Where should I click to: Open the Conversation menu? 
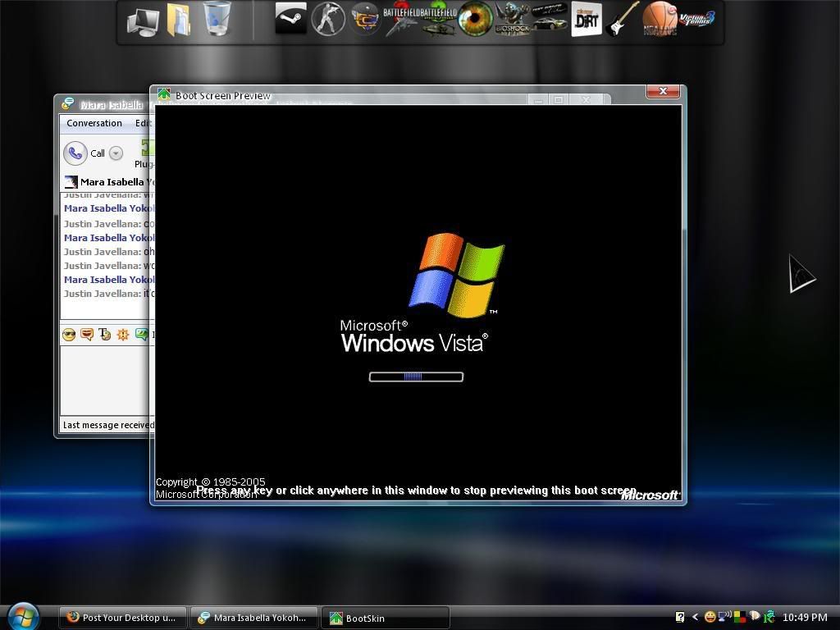pyautogui.click(x=94, y=123)
